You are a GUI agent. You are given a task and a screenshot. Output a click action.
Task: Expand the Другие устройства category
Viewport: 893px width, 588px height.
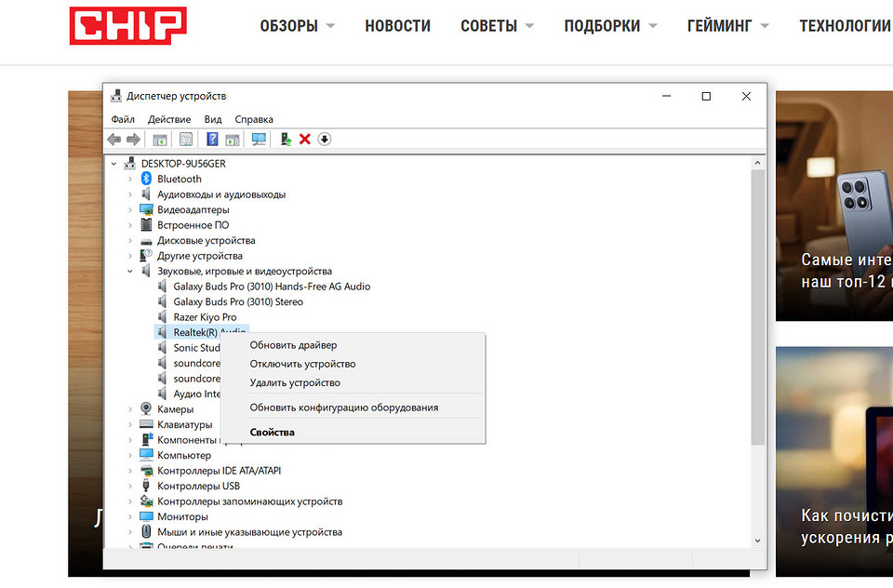tap(130, 255)
